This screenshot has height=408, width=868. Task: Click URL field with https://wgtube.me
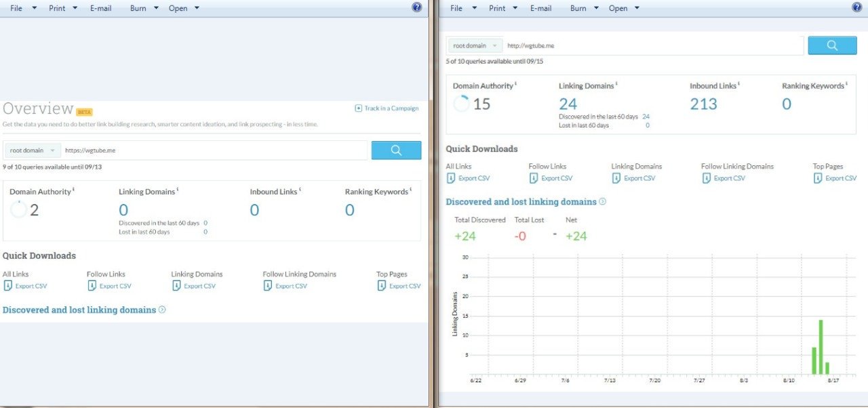click(x=214, y=150)
